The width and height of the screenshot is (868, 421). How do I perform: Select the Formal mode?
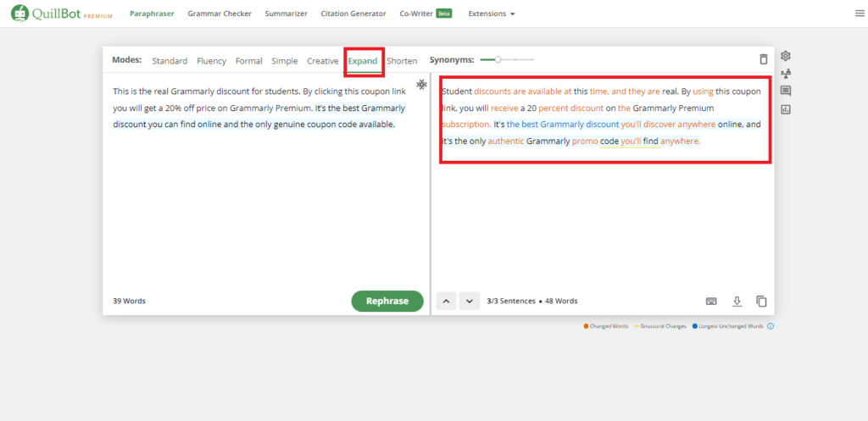pos(249,61)
